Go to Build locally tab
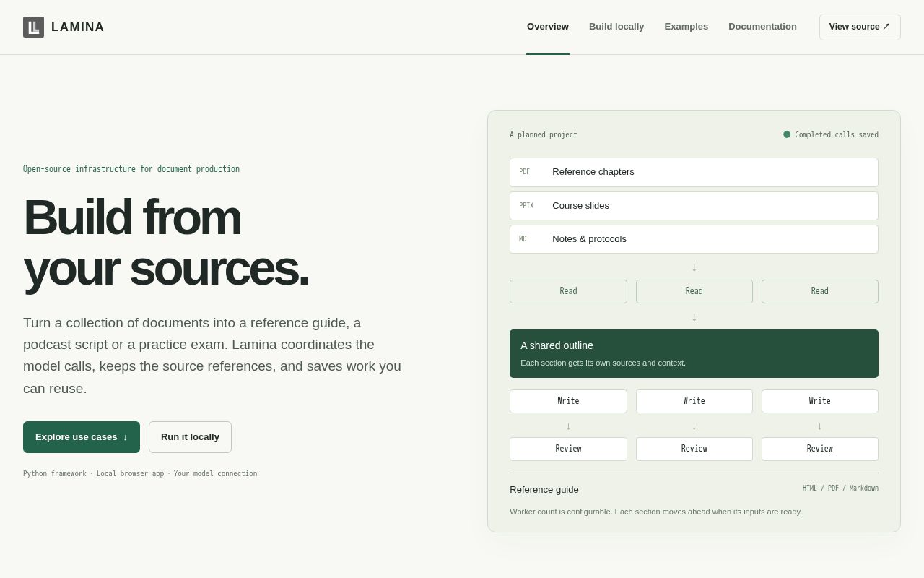The height and width of the screenshot is (578, 924). pos(616,27)
